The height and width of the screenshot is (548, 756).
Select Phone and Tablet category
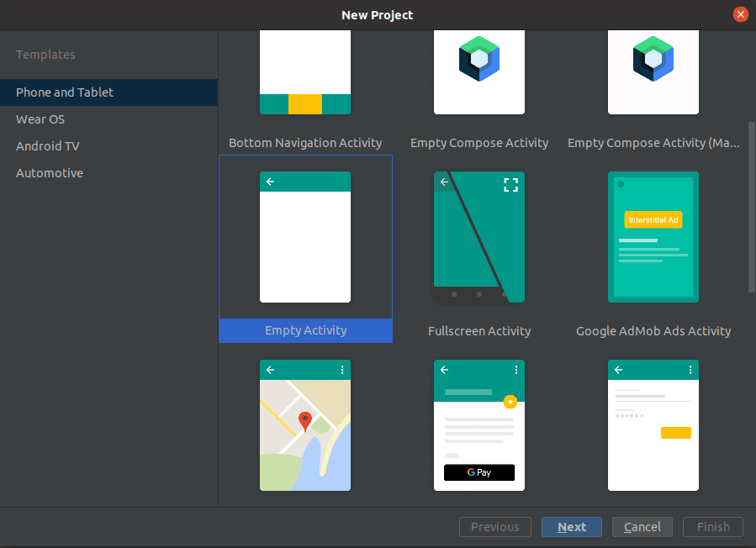(65, 92)
